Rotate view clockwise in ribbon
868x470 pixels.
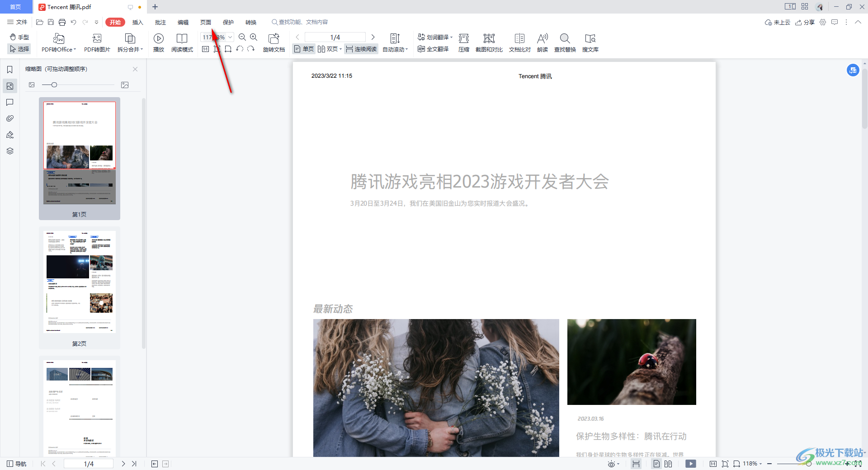251,49
